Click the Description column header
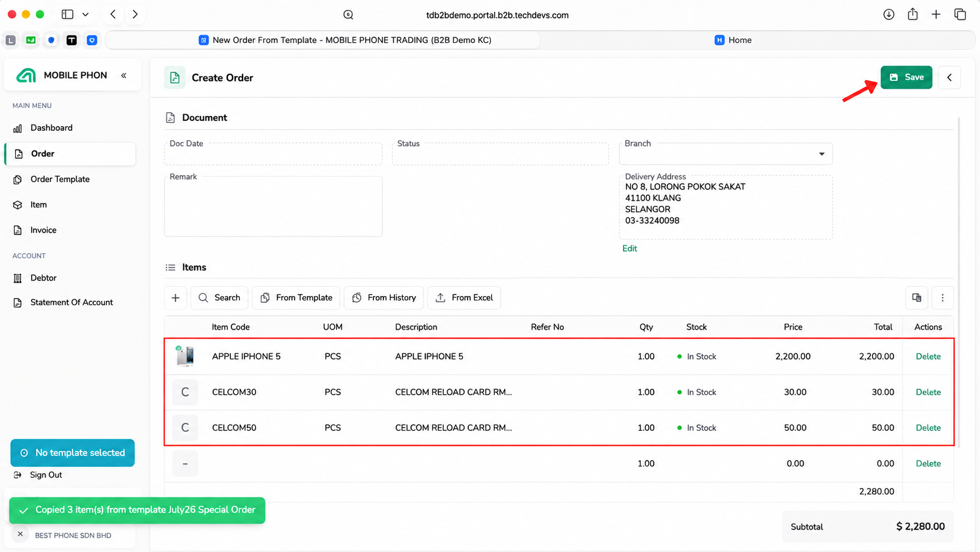The width and height of the screenshot is (980, 552). pos(416,327)
